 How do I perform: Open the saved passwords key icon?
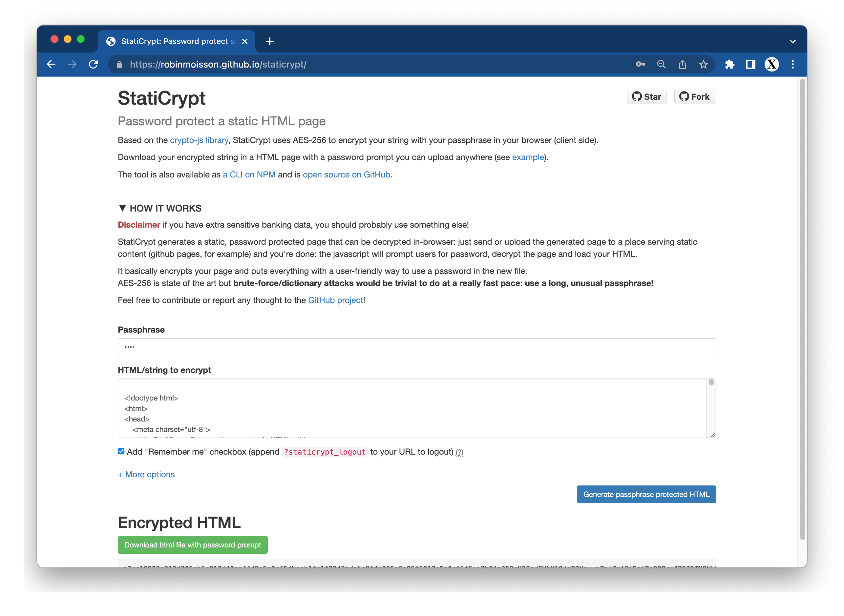click(x=640, y=64)
